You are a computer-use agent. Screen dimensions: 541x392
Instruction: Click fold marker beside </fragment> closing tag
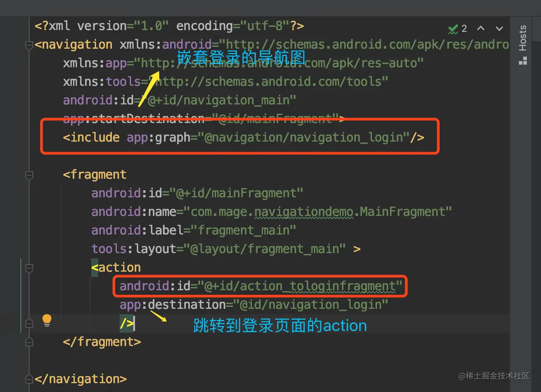click(x=29, y=342)
